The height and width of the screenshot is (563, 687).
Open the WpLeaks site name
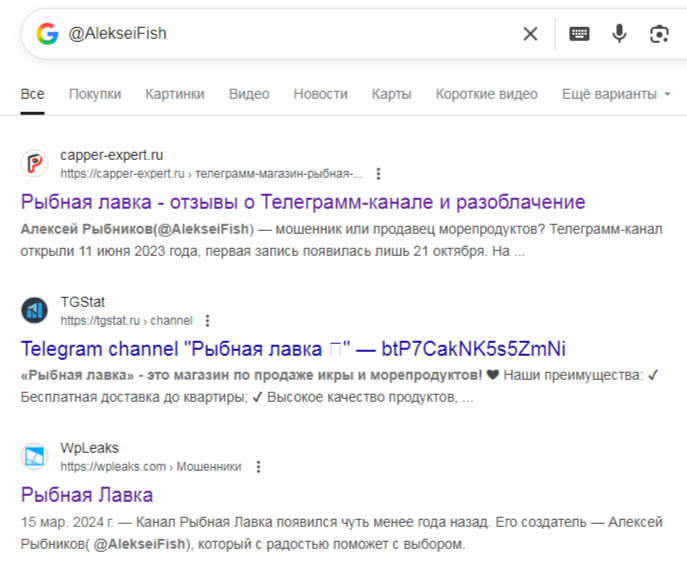tap(90, 448)
